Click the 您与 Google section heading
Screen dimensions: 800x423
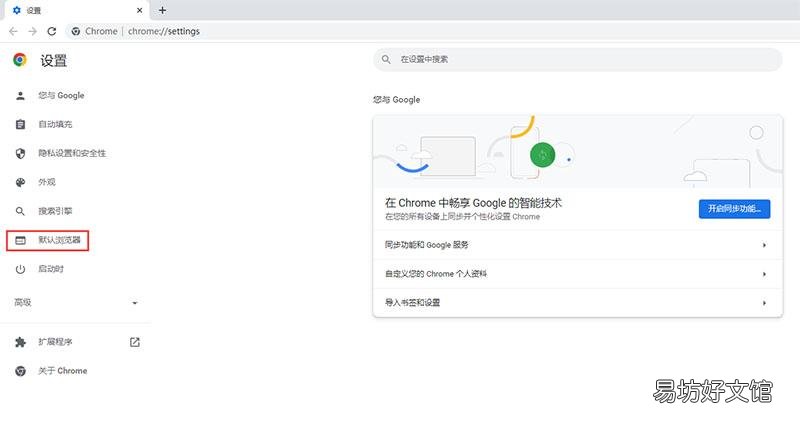coord(396,99)
